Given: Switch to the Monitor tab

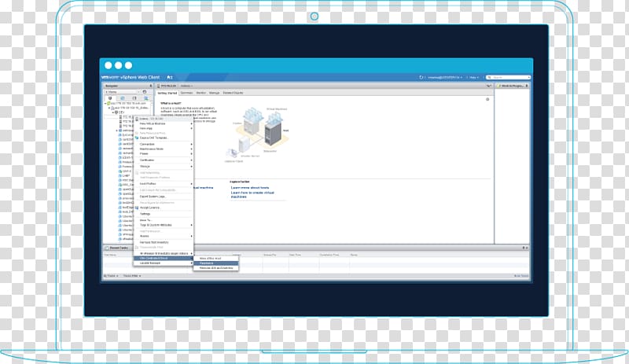Looking at the screenshot, I should click(201, 93).
